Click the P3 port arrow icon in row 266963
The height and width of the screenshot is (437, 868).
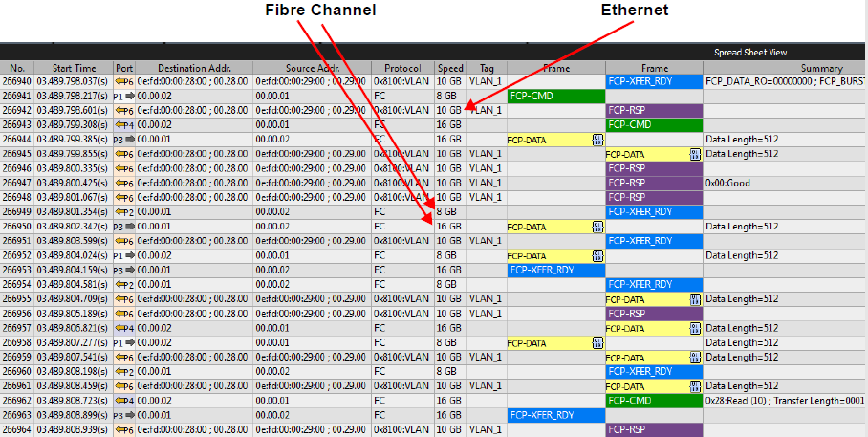(x=124, y=415)
